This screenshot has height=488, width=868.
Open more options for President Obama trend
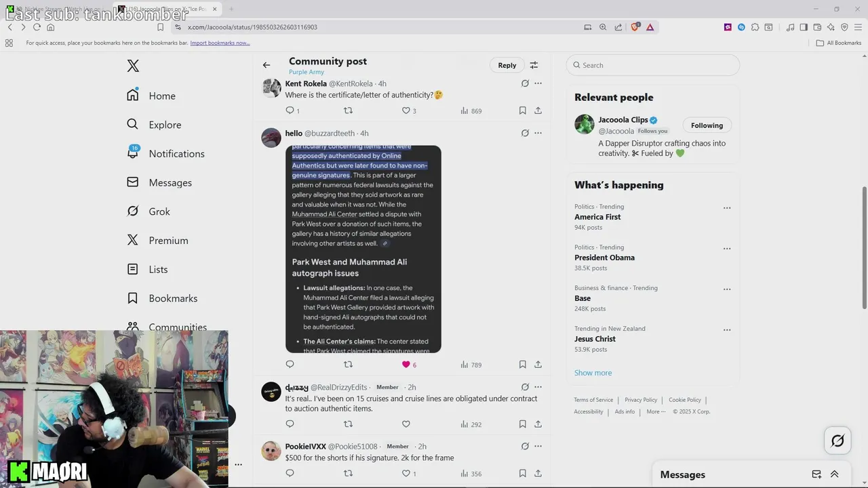tap(727, 249)
